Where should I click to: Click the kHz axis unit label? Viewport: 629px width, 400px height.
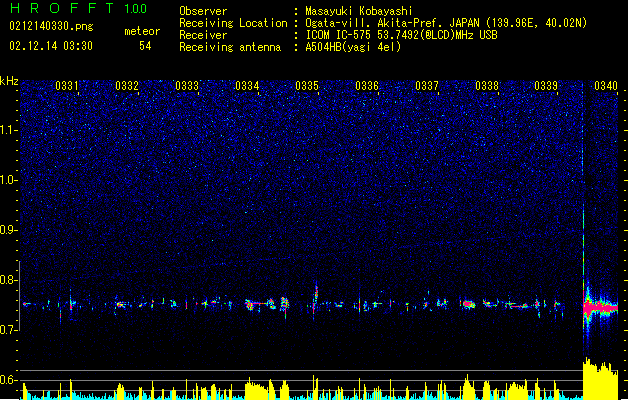[9, 81]
